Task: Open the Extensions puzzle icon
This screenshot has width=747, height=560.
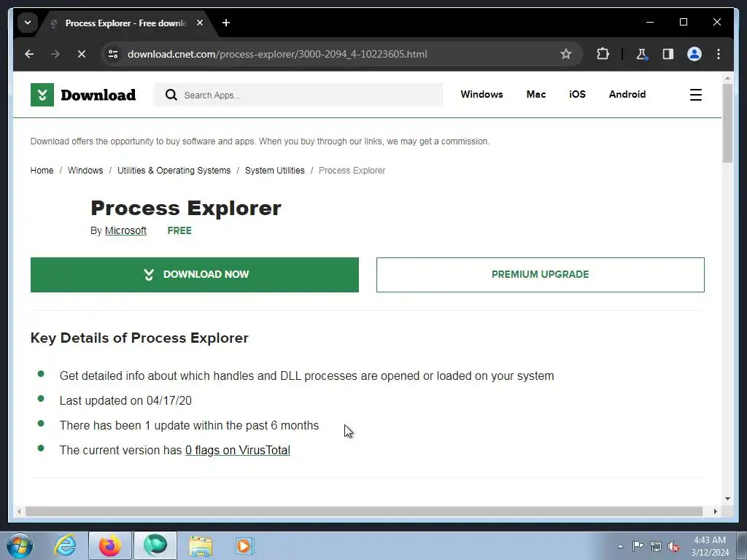Action: point(603,54)
